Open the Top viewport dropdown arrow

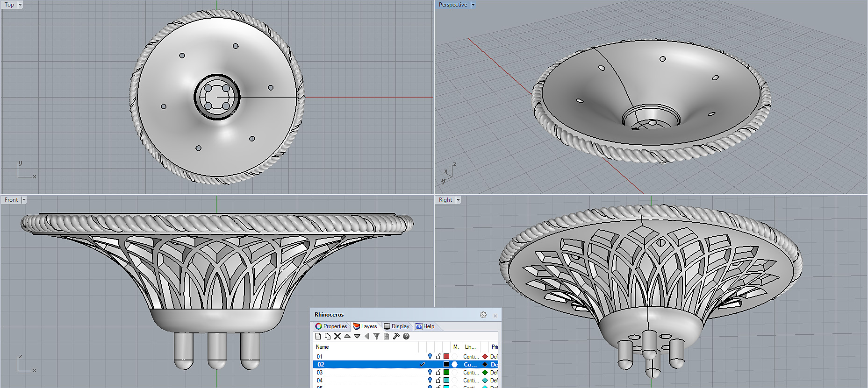[20, 5]
